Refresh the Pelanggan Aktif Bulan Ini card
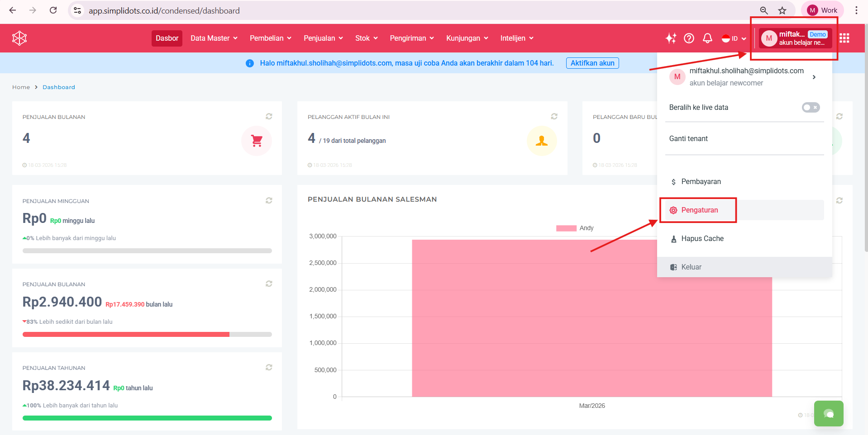868x435 pixels. [554, 117]
